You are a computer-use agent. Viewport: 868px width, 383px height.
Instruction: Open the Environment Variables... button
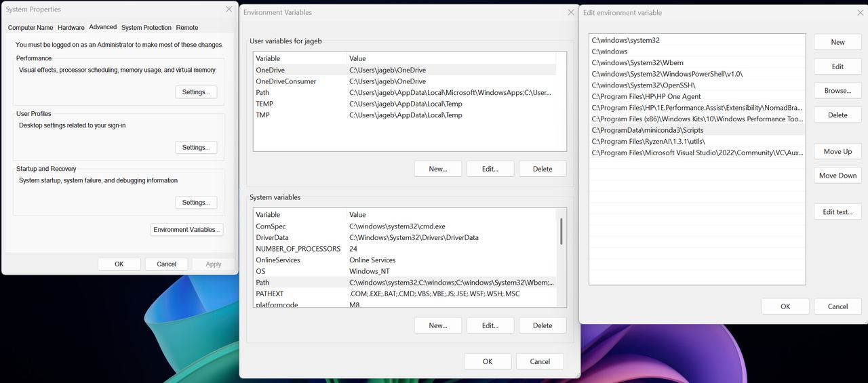[186, 230]
